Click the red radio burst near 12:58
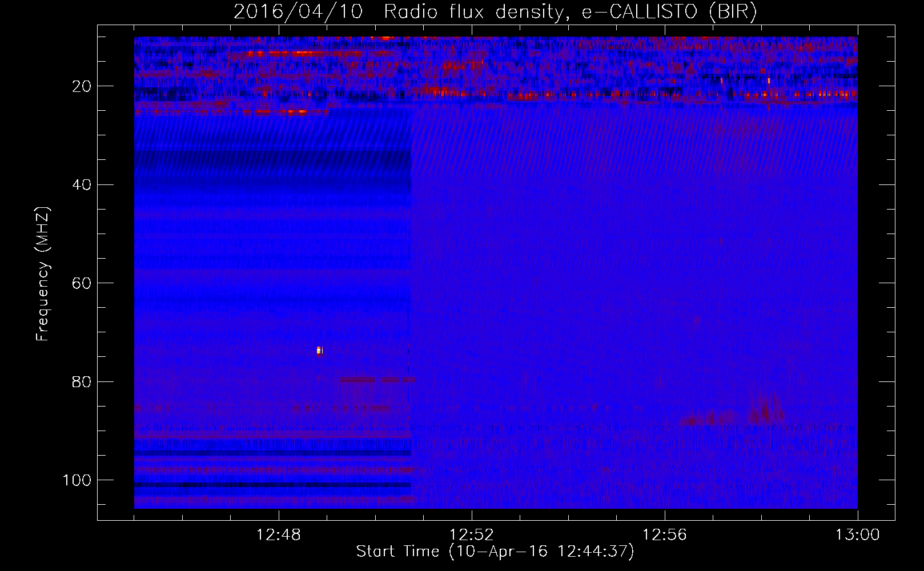The image size is (924, 571). coord(766,409)
